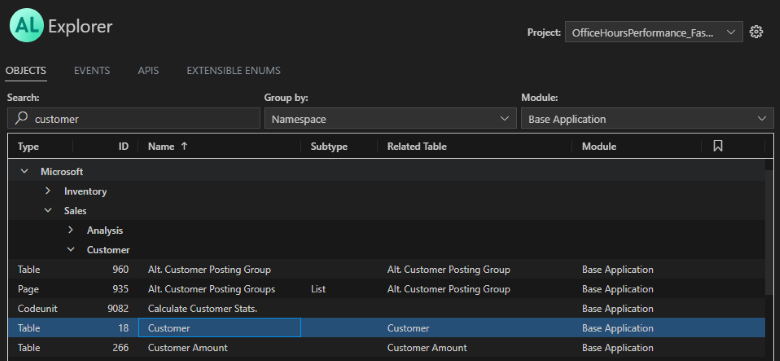Click ID cell 935
Viewport: 780px width, 361px height.
(x=120, y=289)
